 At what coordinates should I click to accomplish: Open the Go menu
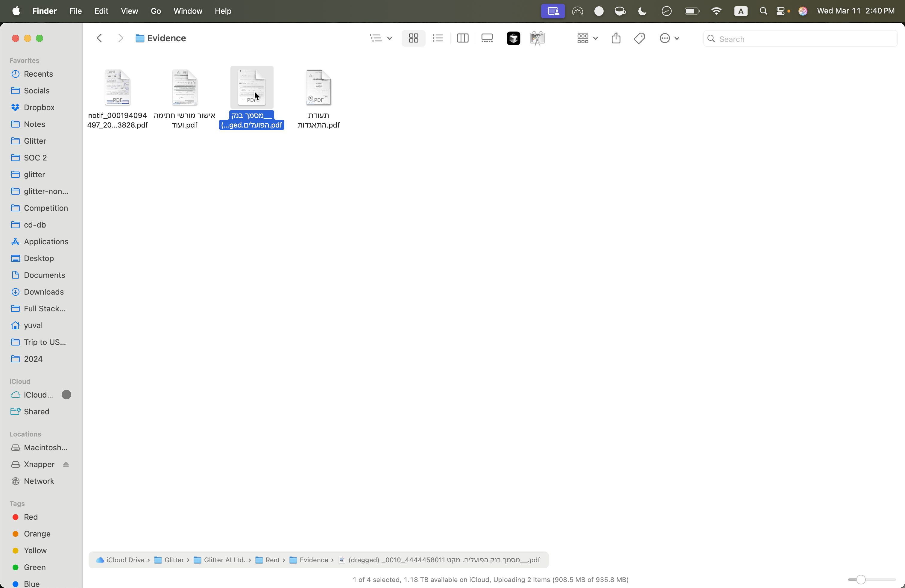point(156,11)
